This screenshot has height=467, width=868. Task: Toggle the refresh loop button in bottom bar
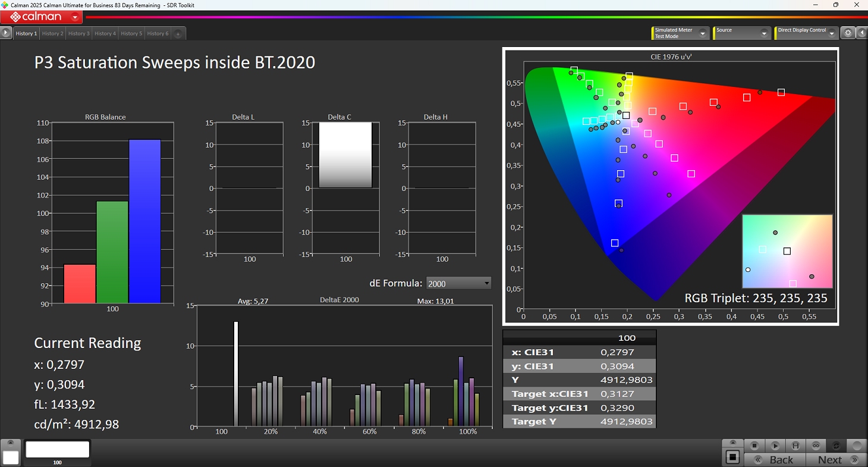coord(836,446)
